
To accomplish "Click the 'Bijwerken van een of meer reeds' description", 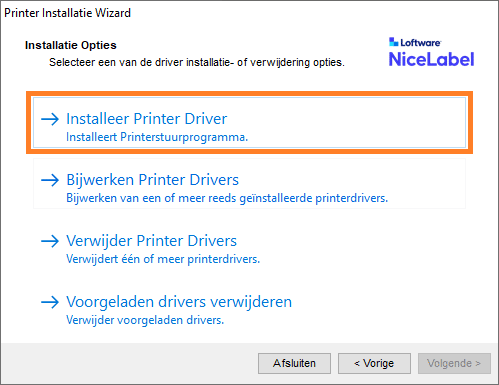I will (x=227, y=198).
